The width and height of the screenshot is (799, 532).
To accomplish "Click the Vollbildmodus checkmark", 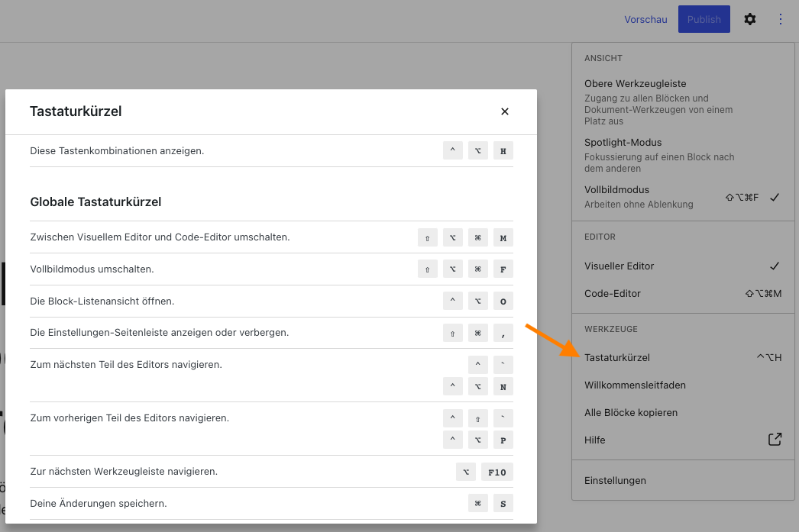I will point(775,197).
